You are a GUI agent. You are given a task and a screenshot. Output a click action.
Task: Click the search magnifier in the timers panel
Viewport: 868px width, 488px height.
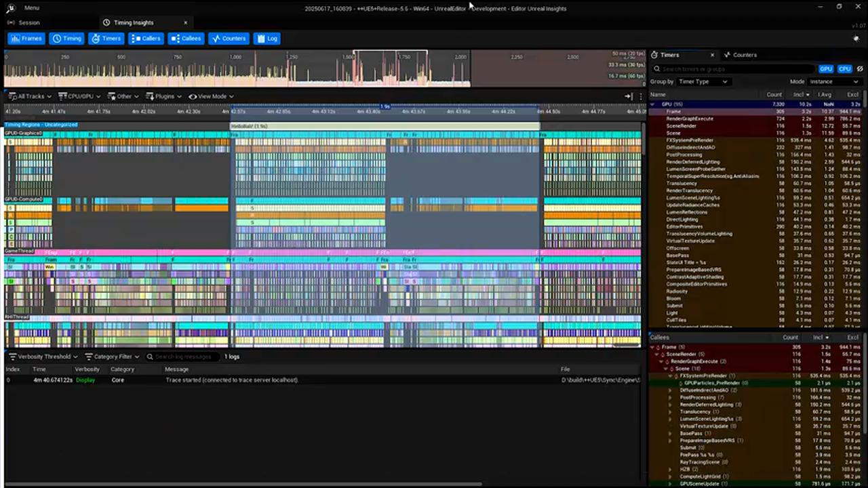click(656, 68)
